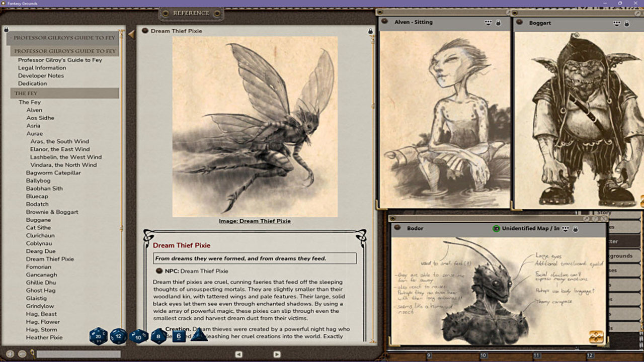Click the player-visibility face icon on the Boggart window
The image size is (644, 362).
[x=616, y=23]
